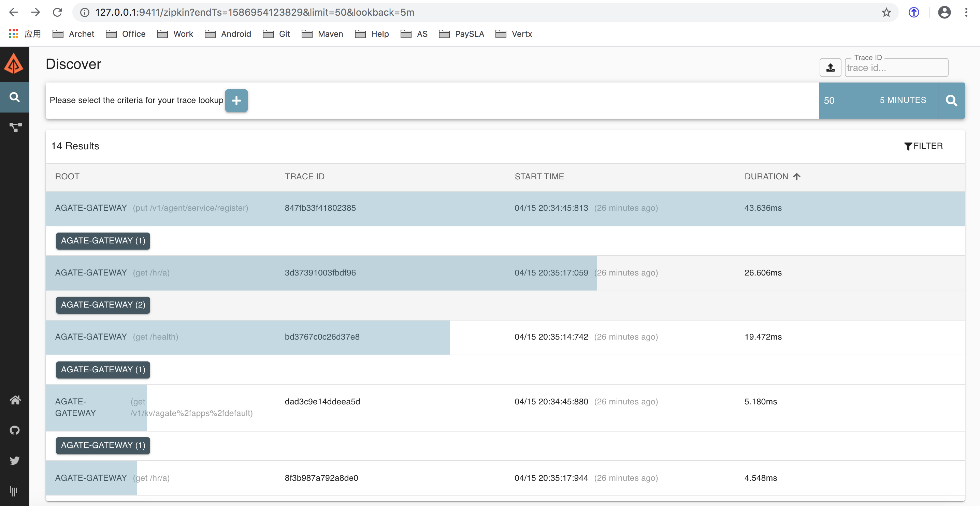Open the GitHub repository icon
Screen dimensions: 980x506
pyautogui.click(x=15, y=430)
